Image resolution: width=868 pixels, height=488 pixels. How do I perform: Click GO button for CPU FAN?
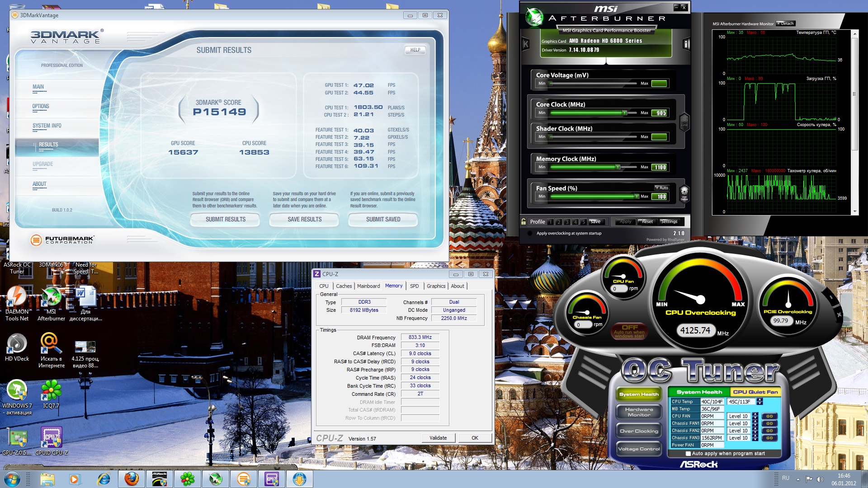coord(769,416)
